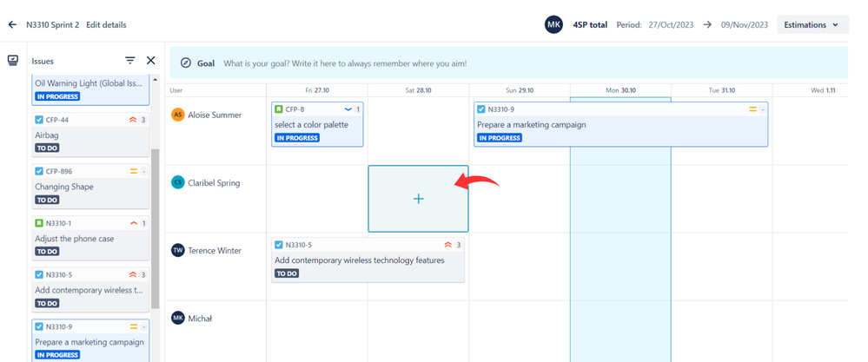
Task: Click the Michał MK avatar in user column
Action: 178,319
